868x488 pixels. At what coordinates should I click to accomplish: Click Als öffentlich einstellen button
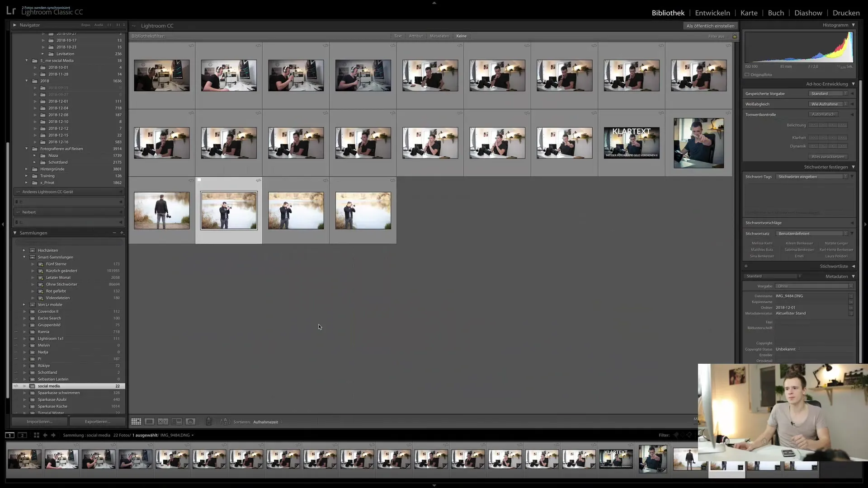[710, 26]
